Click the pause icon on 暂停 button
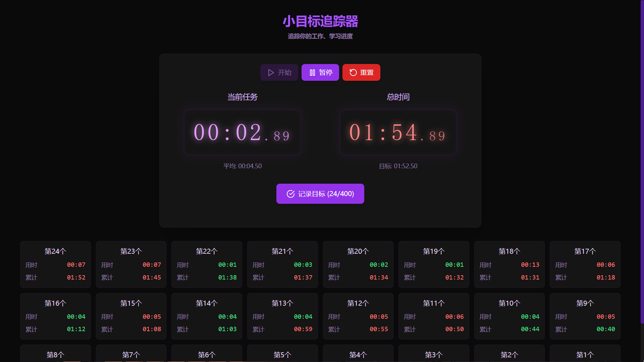This screenshot has height=362, width=644. (x=312, y=72)
